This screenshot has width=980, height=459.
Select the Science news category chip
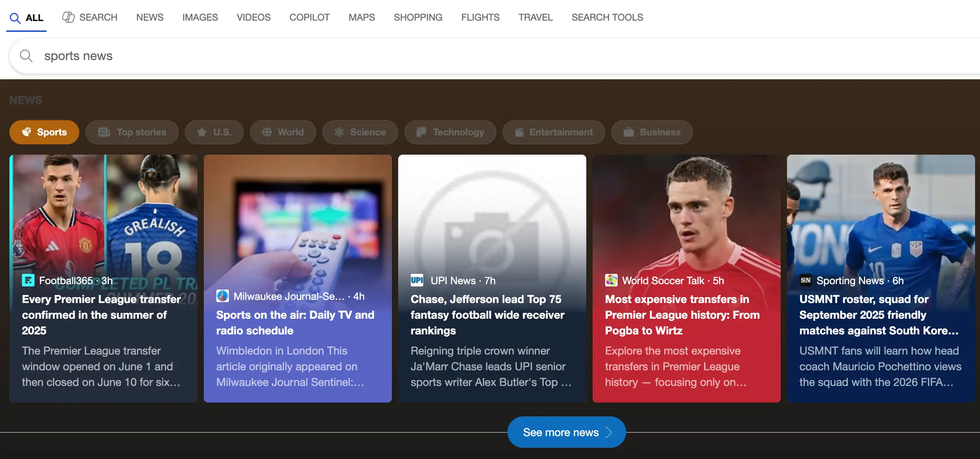pyautogui.click(x=360, y=132)
